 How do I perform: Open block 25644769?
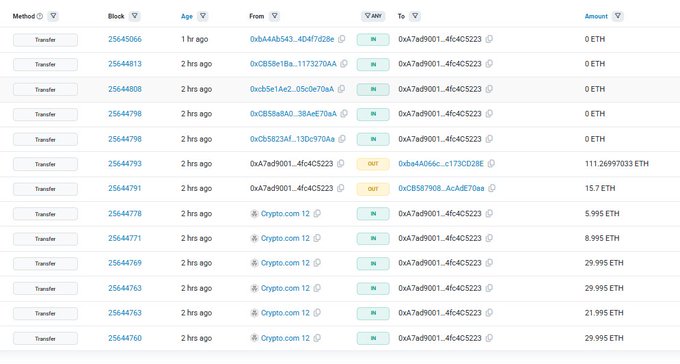coord(125,263)
